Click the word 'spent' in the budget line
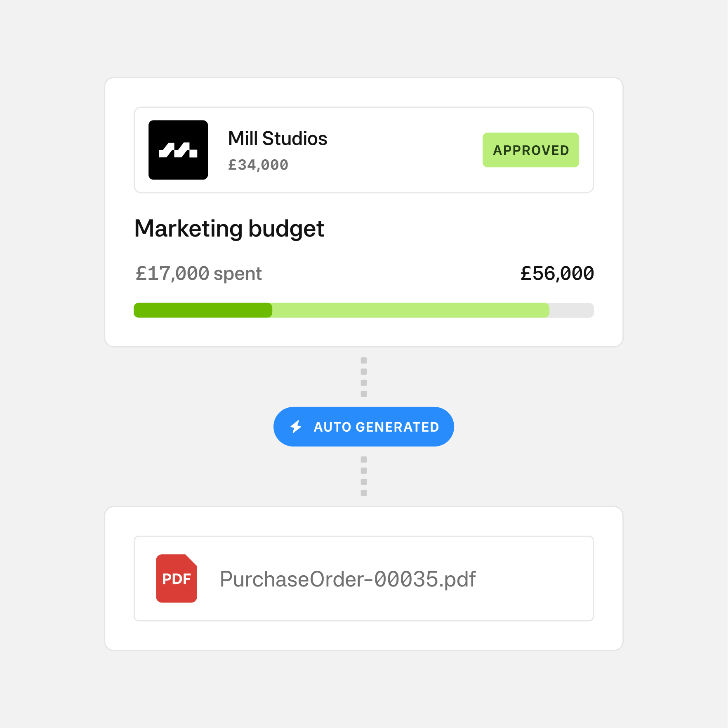Viewport: 728px width, 728px height. 238,274
